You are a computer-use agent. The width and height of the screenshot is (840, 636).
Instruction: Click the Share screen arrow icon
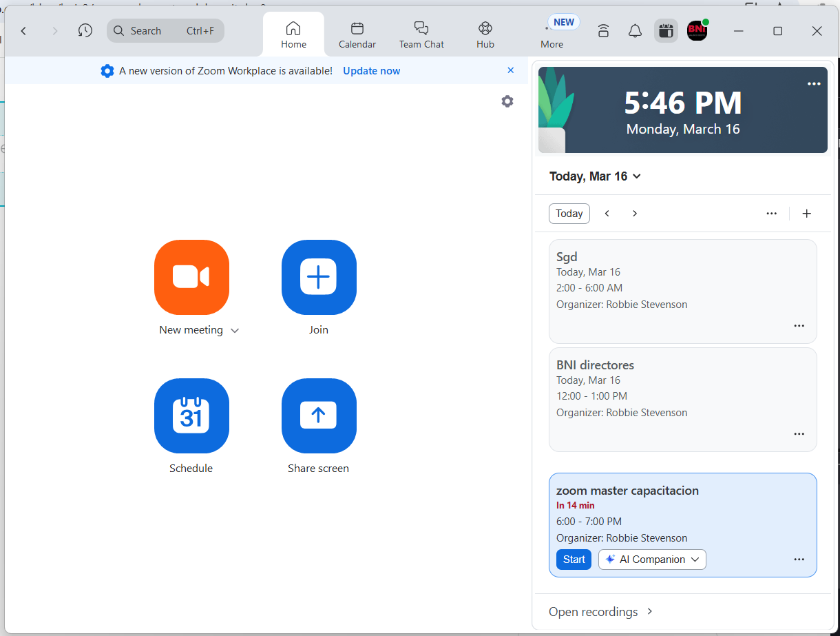pos(319,416)
